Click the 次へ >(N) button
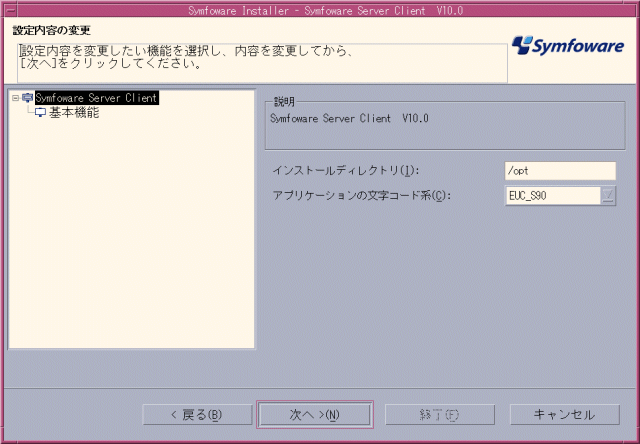Viewport: 640px width, 444px height. pos(315,415)
